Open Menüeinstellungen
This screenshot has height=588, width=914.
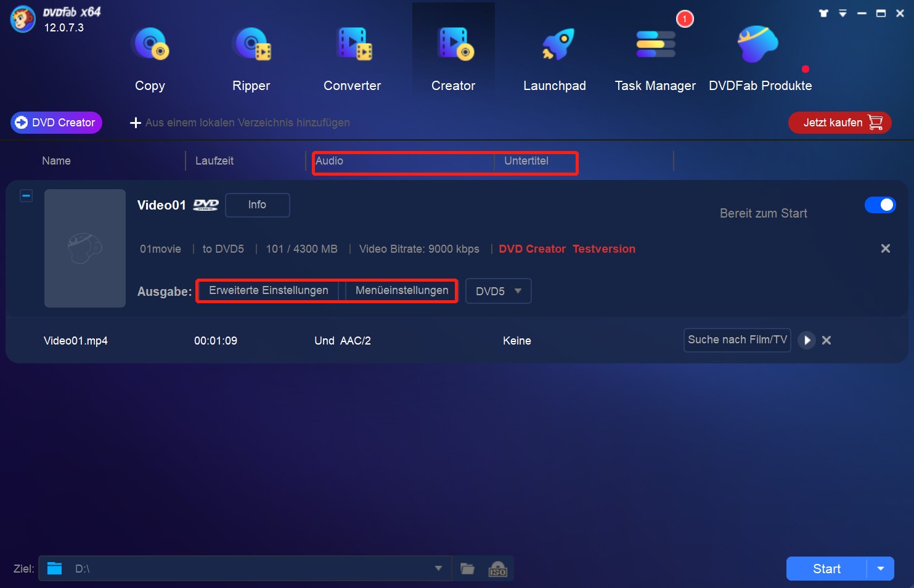(x=402, y=290)
